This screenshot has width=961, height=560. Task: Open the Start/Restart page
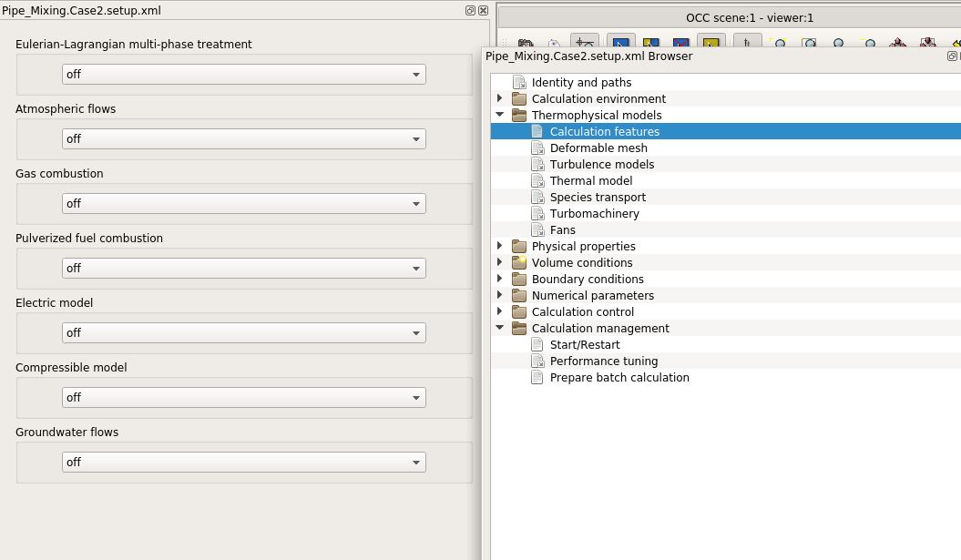point(585,345)
